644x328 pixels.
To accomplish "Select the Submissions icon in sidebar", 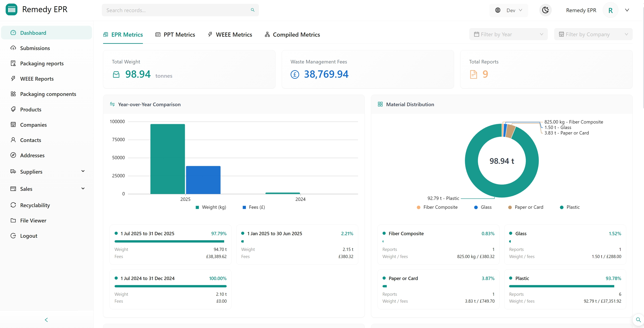I will point(13,48).
